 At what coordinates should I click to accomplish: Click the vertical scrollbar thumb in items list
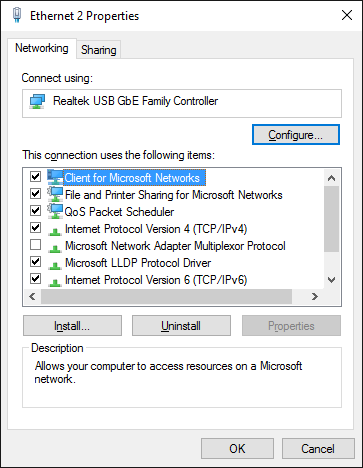(x=331, y=219)
